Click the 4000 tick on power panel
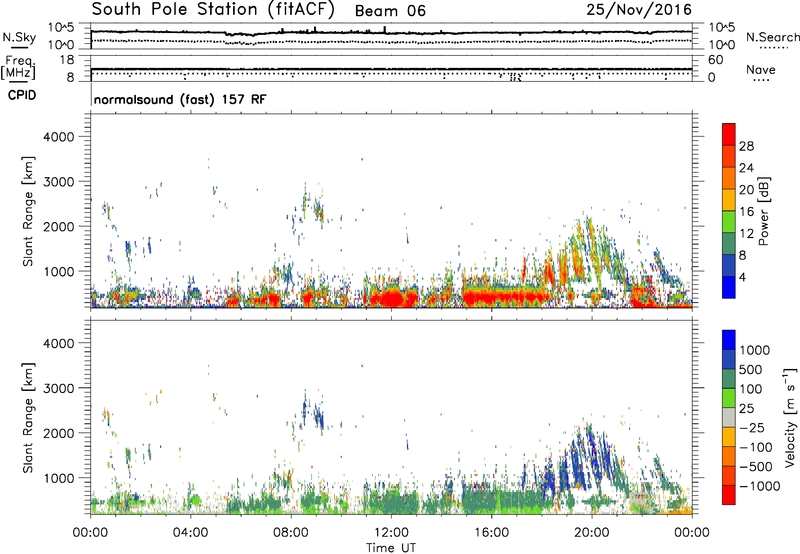Screen dimensions: 800x554 pyautogui.click(x=58, y=137)
